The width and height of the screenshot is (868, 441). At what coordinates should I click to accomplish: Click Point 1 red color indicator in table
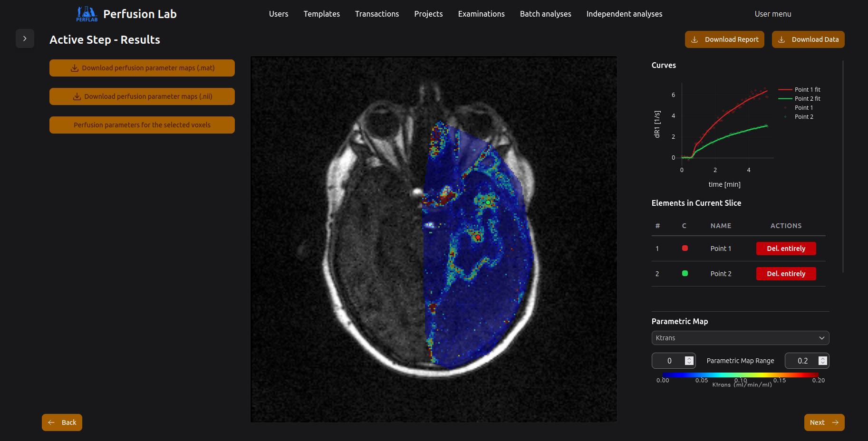coord(685,248)
